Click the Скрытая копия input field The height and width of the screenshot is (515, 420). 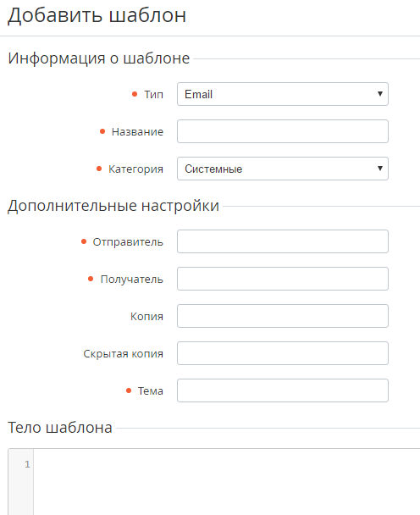[x=283, y=353]
